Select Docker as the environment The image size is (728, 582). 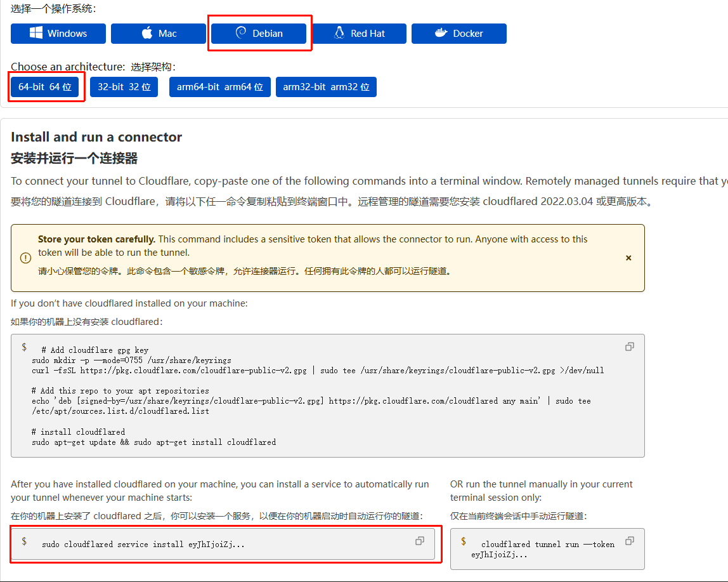pos(458,34)
